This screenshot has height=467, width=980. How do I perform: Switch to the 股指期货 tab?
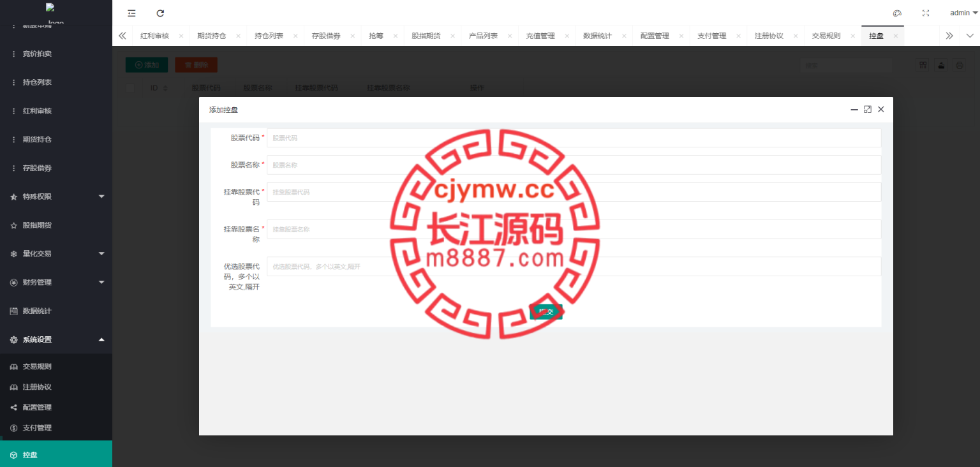[x=426, y=36]
